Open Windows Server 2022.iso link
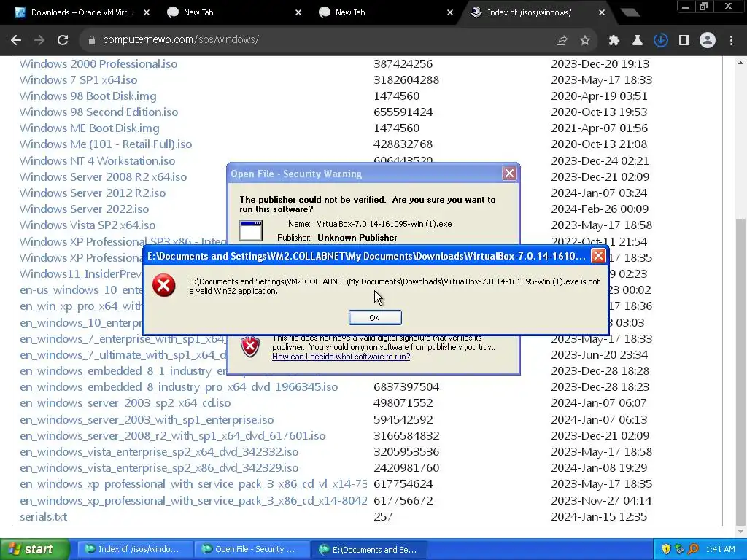 click(84, 209)
